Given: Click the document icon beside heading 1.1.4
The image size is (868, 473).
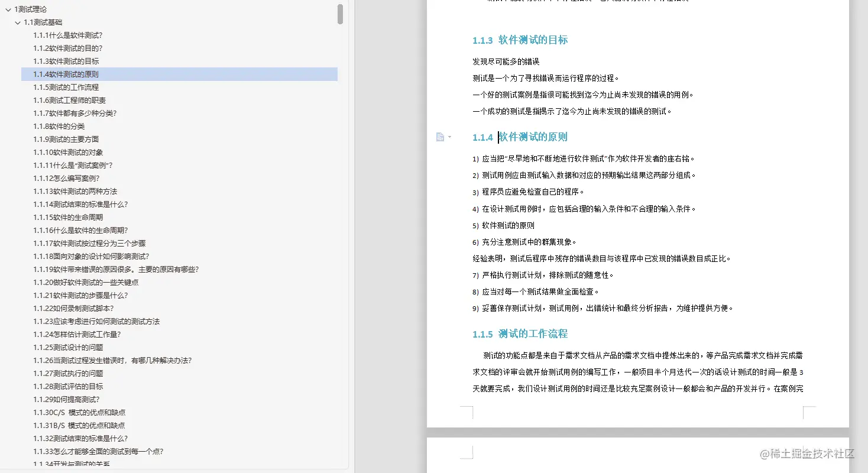Looking at the screenshot, I should (x=441, y=137).
